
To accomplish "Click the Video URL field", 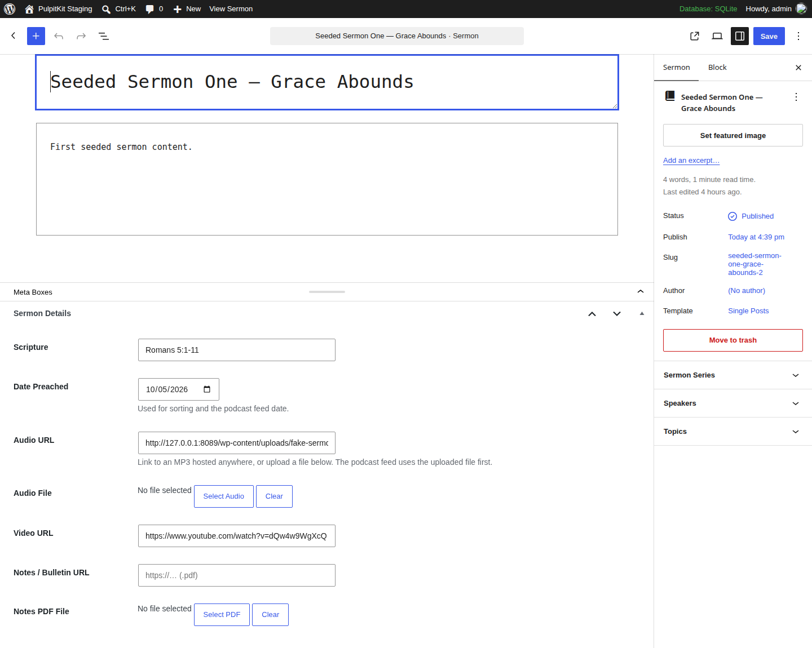I will 237,536.
